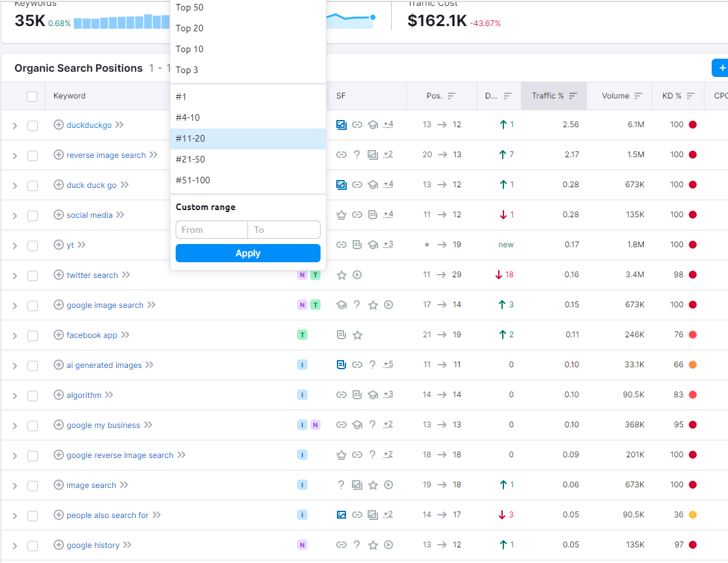Click the add icon beside duckduckgo keyword
This screenshot has width=728, height=563.
coord(59,125)
